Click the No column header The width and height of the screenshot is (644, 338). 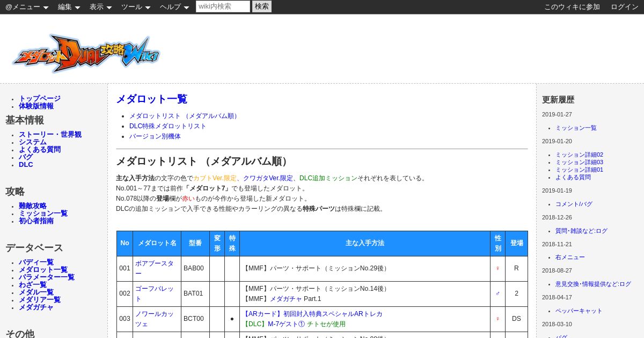click(125, 244)
